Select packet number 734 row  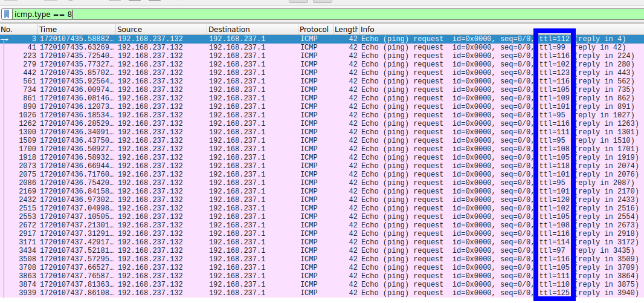tap(322, 90)
